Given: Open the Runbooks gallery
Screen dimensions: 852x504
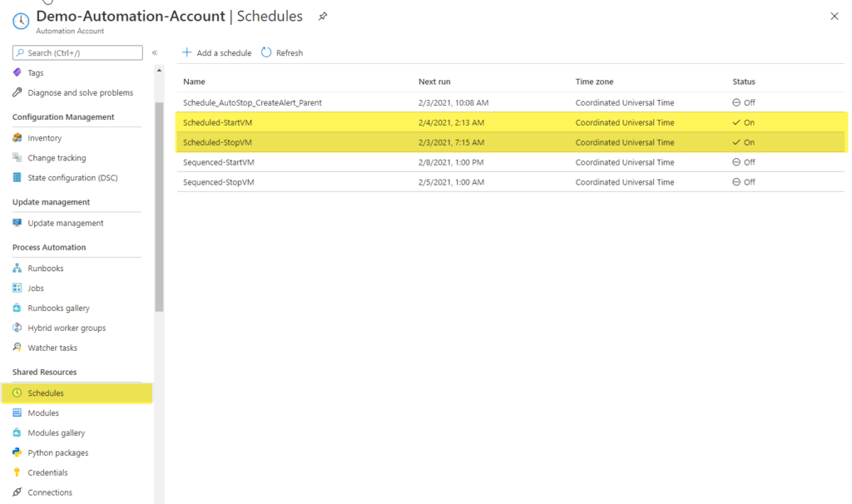Looking at the screenshot, I should (x=18, y=307).
